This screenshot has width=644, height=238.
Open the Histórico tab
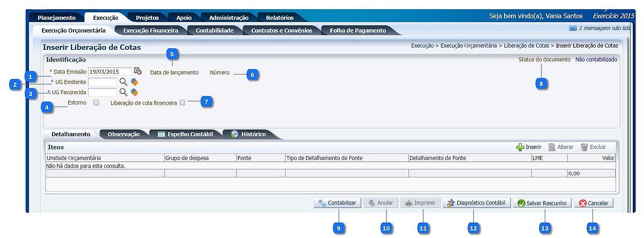tap(248, 134)
